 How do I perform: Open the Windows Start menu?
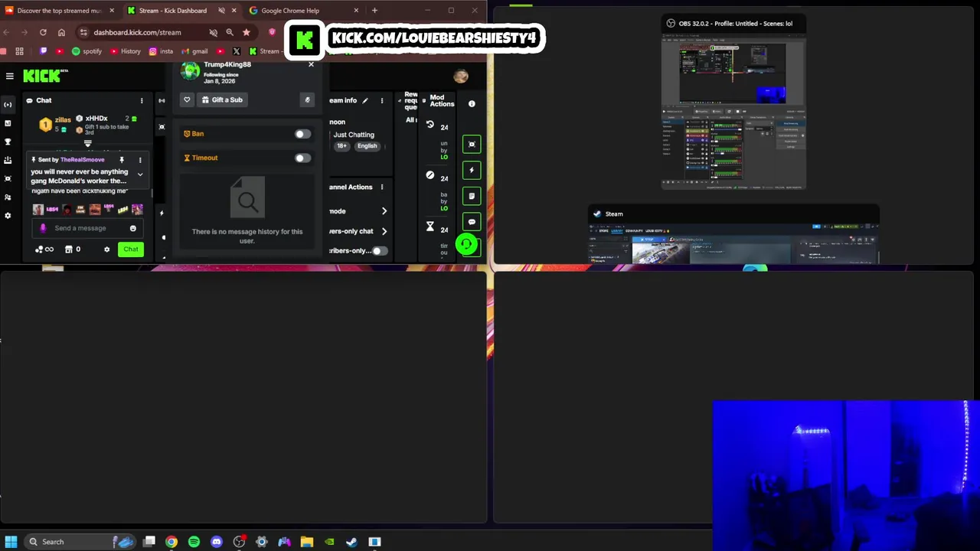pos(11,542)
